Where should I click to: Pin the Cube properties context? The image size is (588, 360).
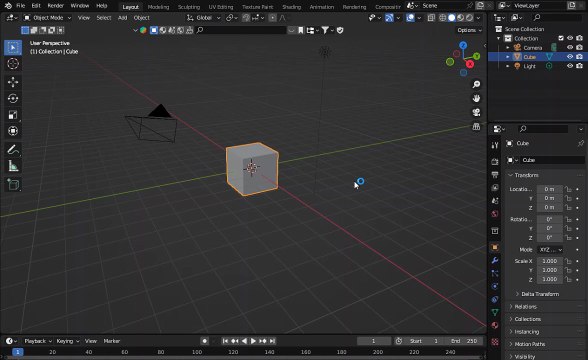tap(581, 143)
